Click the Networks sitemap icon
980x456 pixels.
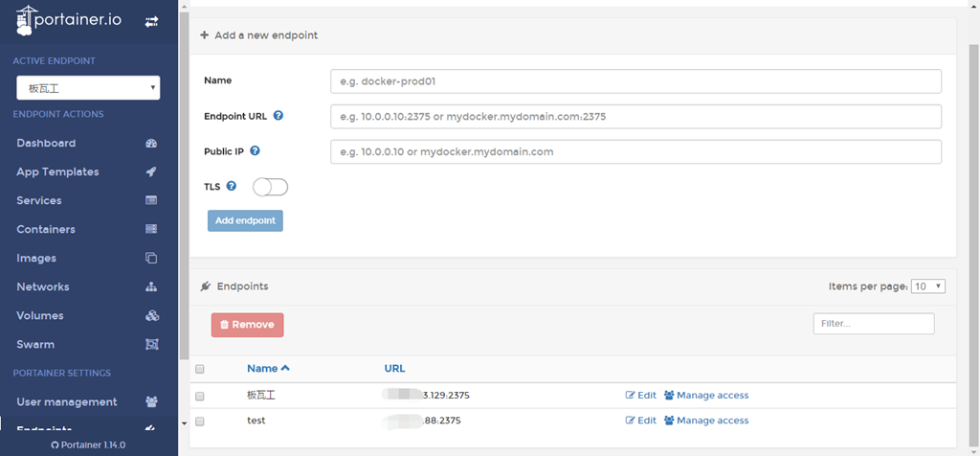pyautogui.click(x=151, y=287)
